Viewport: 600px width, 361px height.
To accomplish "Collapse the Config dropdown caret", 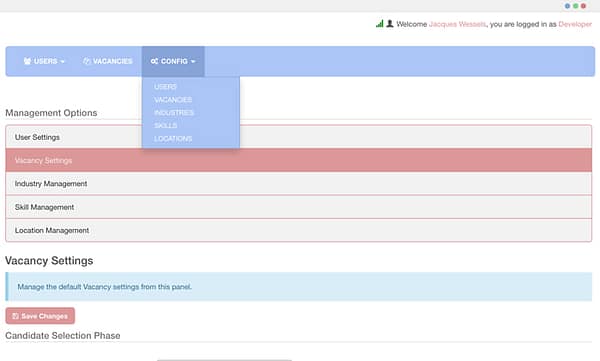I will click(193, 61).
